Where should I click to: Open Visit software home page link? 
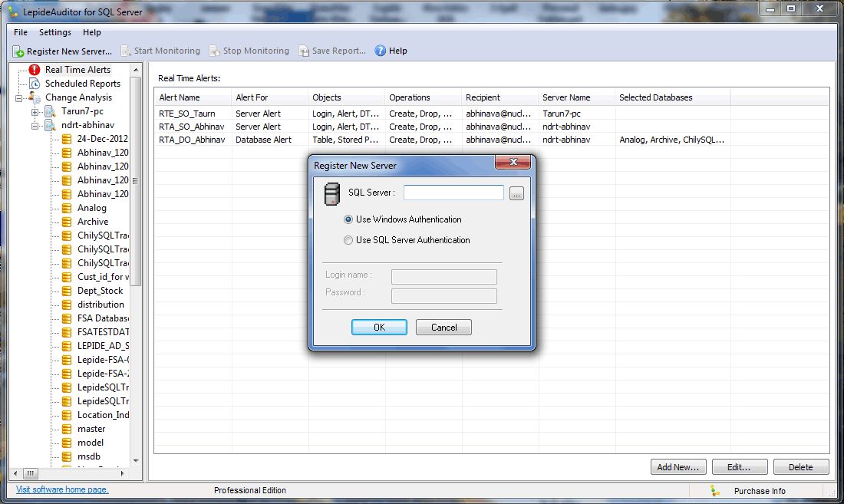pos(62,489)
